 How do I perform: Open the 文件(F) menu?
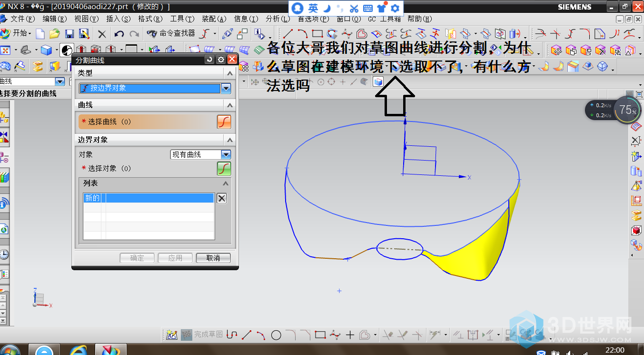pos(23,19)
